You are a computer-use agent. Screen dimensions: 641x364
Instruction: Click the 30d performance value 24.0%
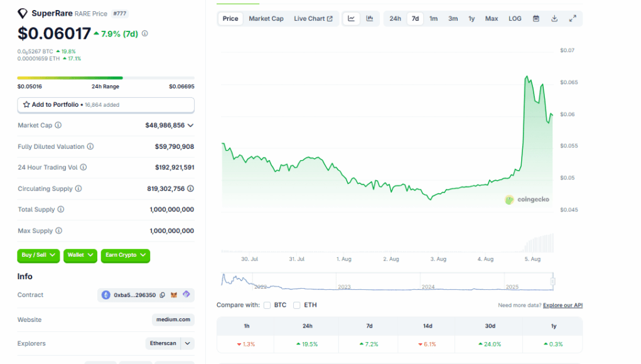(490, 345)
